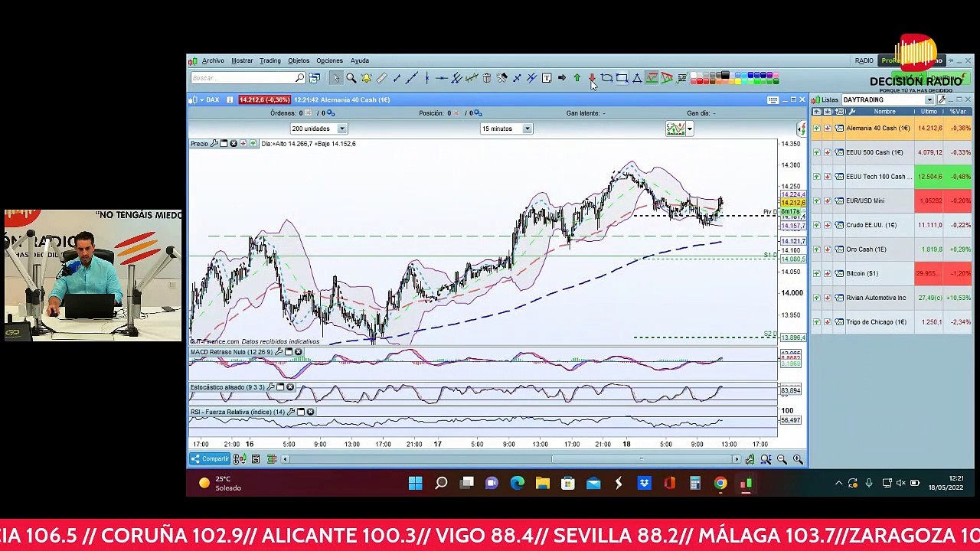Open the DAYTRADING list dropdown
980x551 pixels.
(887, 99)
